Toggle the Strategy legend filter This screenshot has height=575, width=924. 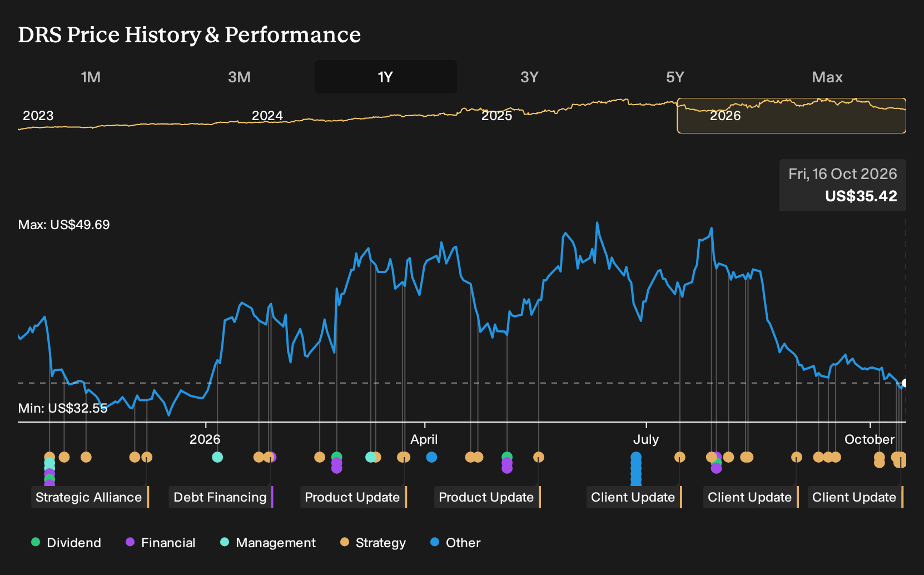(373, 543)
